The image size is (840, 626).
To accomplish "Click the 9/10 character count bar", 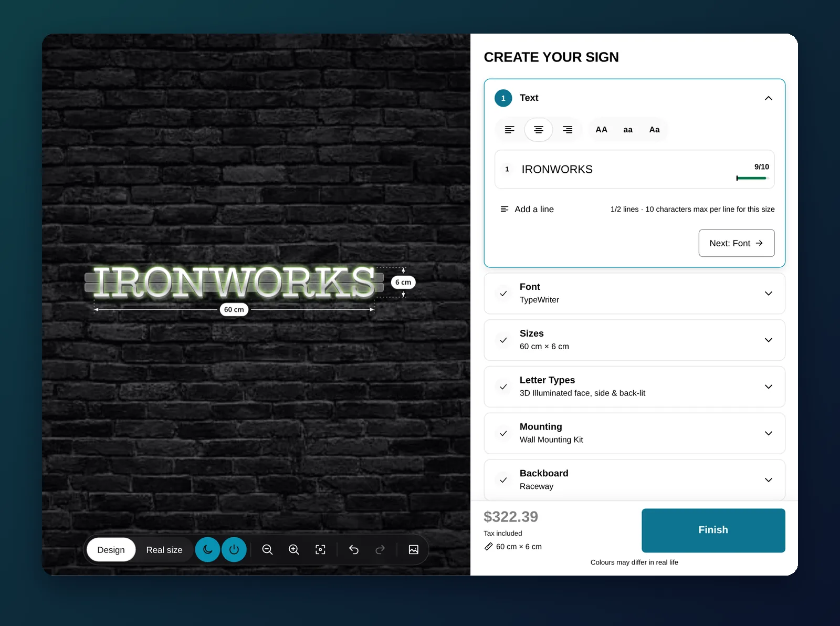I will pos(753,178).
